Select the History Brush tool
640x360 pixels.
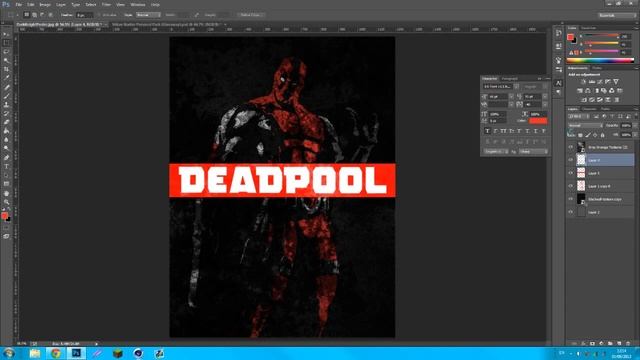click(6, 113)
